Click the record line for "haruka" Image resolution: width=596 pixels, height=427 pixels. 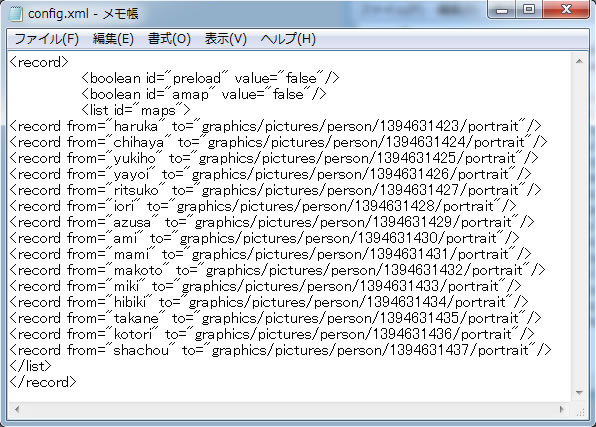click(x=275, y=126)
